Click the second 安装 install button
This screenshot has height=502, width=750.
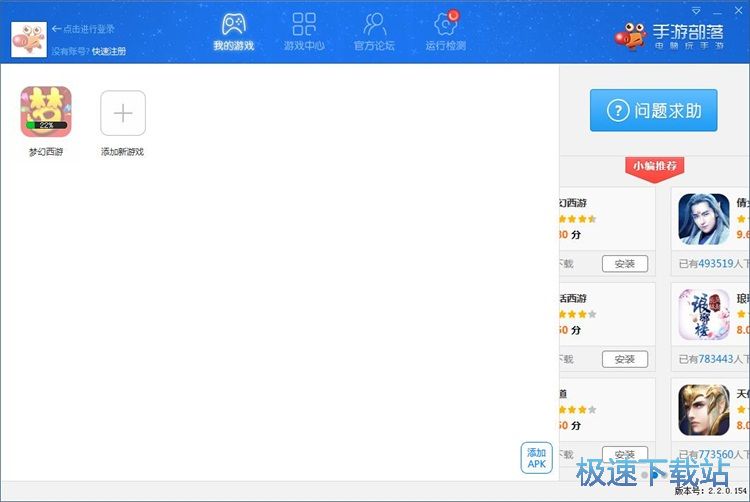coord(625,359)
